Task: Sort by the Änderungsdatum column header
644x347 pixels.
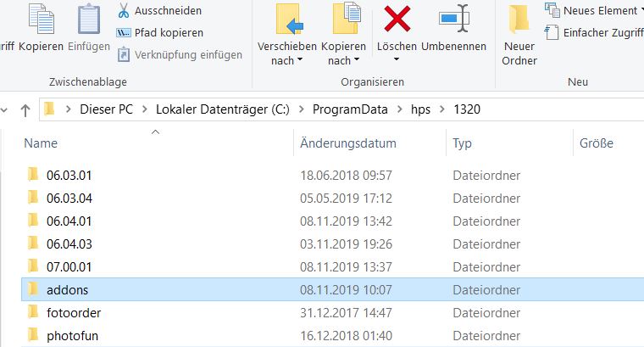Action: pos(348,143)
